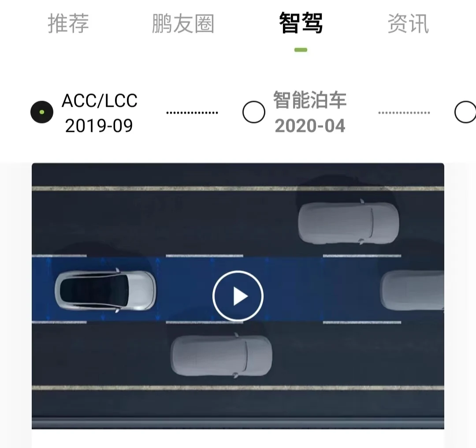Click the dotted connector after 智能泊车

[x=404, y=113]
